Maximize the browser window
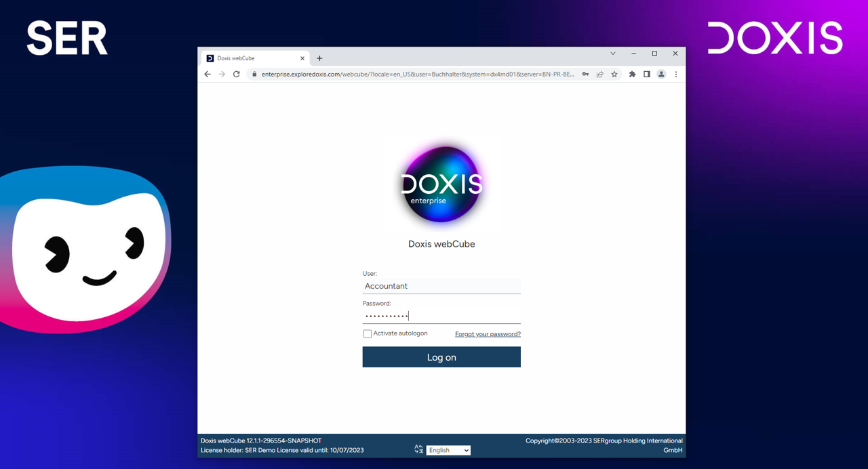This screenshot has height=469, width=868. [654, 54]
